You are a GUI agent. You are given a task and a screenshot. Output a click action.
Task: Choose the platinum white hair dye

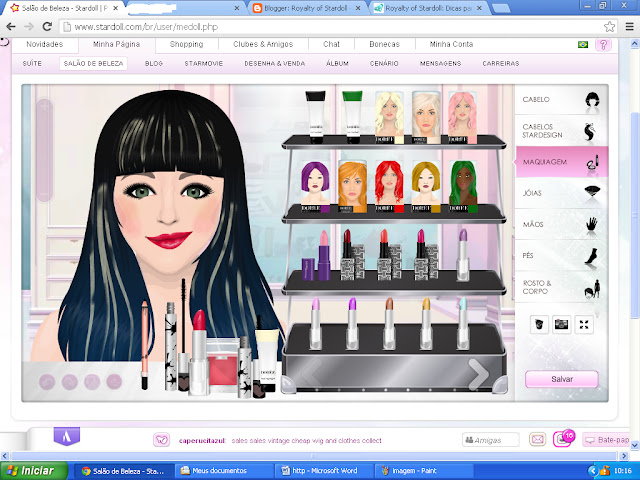[x=426, y=118]
